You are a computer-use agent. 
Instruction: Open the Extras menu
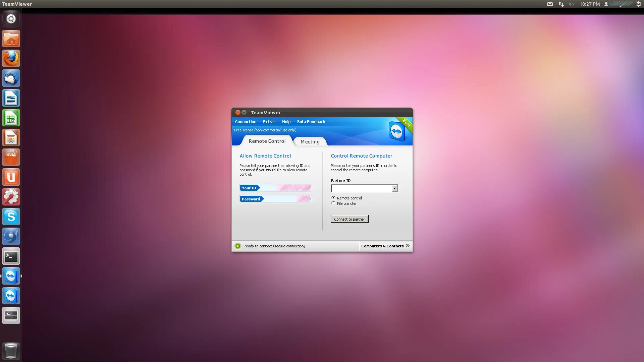pos(269,122)
